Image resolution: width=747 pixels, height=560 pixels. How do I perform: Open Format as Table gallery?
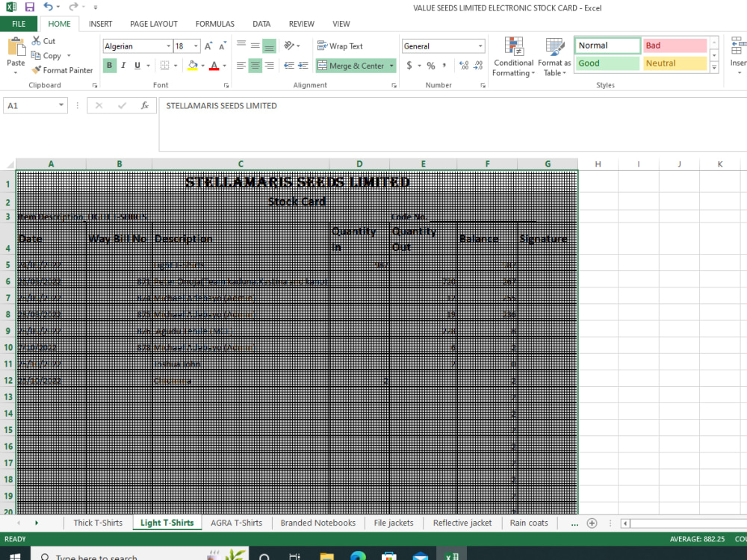554,57
